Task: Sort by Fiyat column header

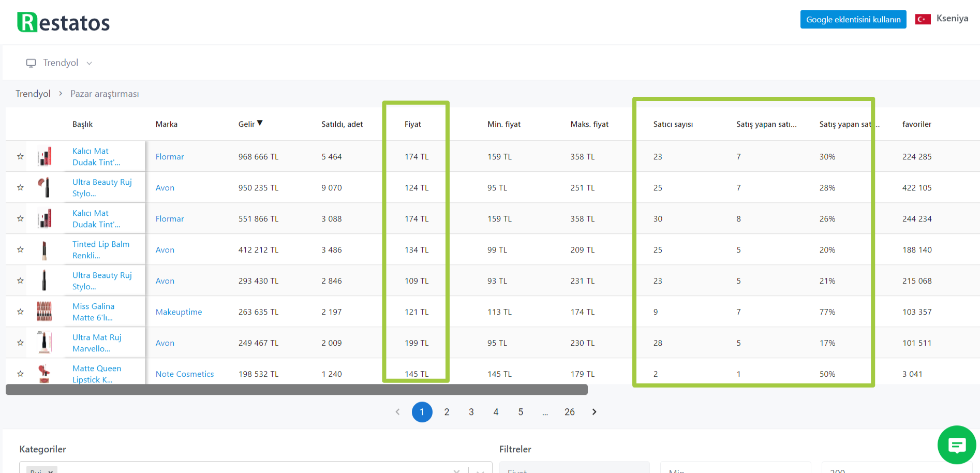Action: [x=413, y=124]
